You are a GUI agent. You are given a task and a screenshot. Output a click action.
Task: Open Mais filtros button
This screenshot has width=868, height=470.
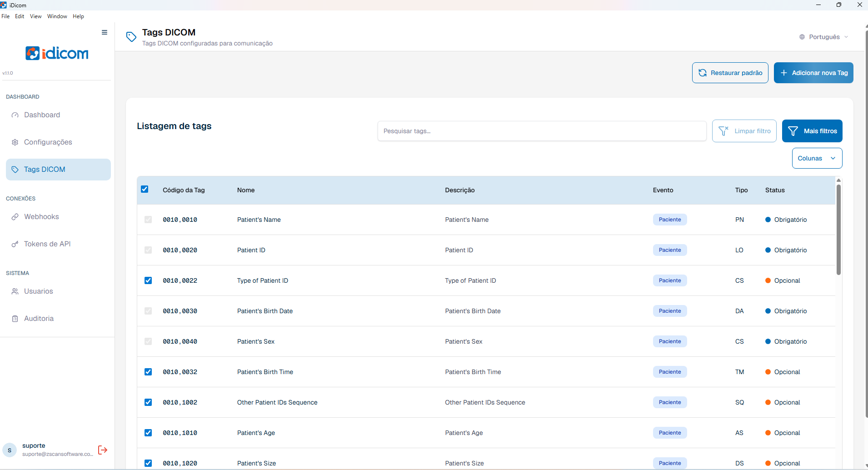tap(812, 131)
